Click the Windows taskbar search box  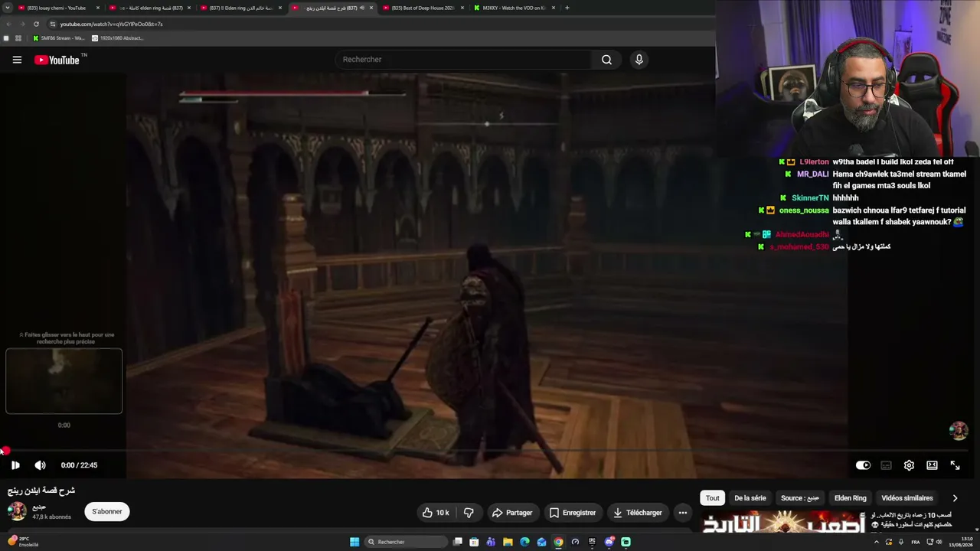pyautogui.click(x=407, y=542)
